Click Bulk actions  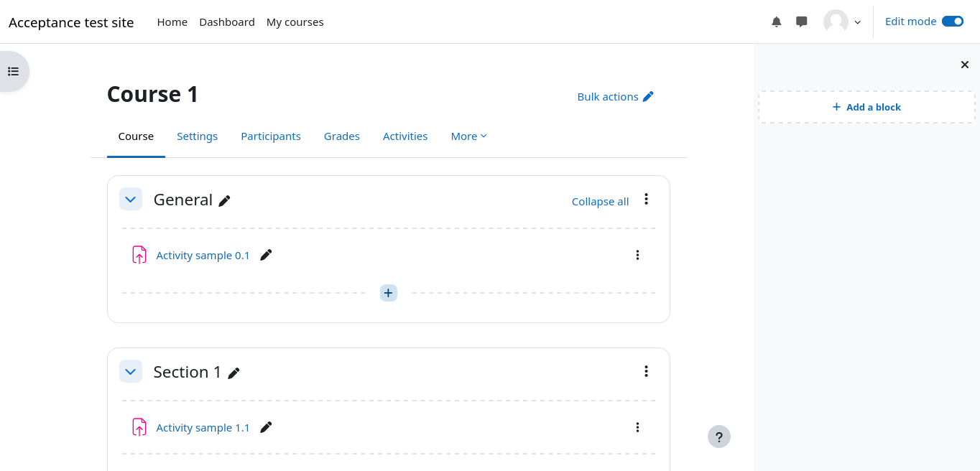coord(615,97)
